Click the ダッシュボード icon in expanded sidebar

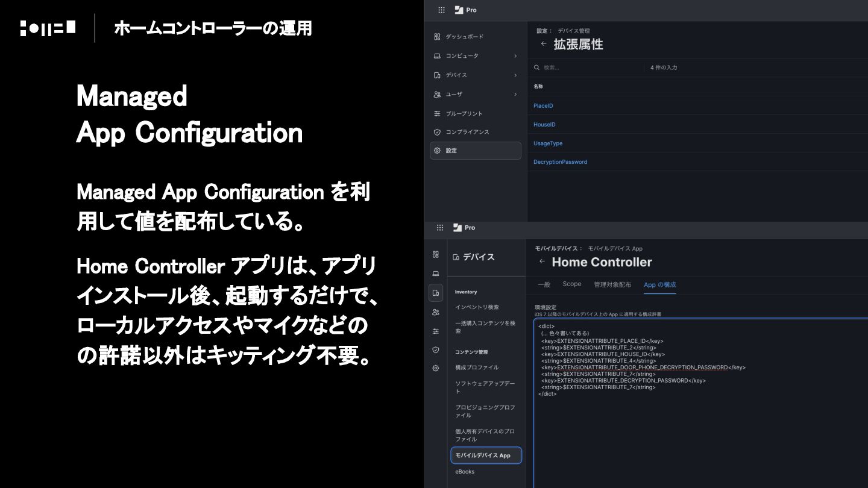[437, 37]
